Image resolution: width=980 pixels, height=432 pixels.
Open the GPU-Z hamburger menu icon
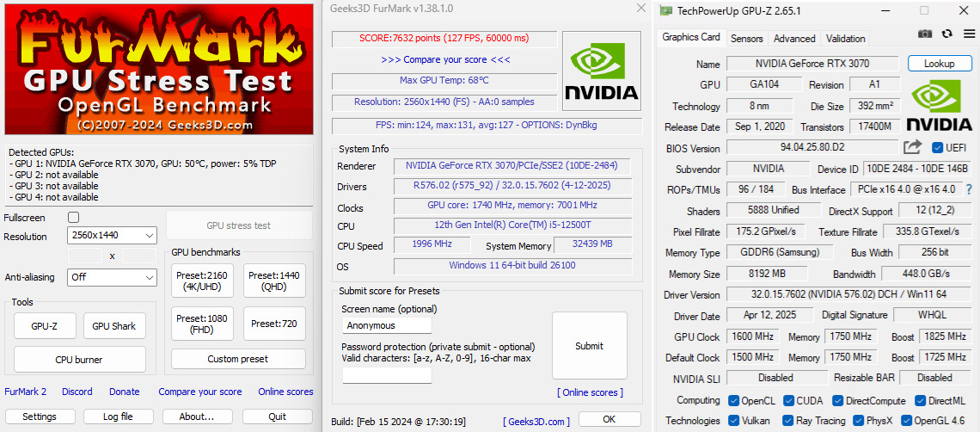[x=969, y=34]
